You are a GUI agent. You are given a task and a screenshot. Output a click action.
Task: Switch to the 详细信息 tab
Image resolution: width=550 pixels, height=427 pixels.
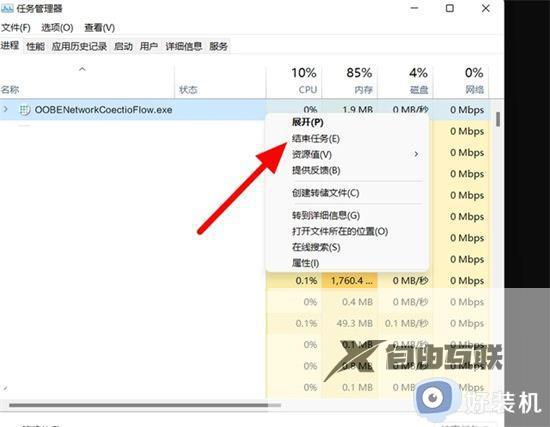pos(184,46)
